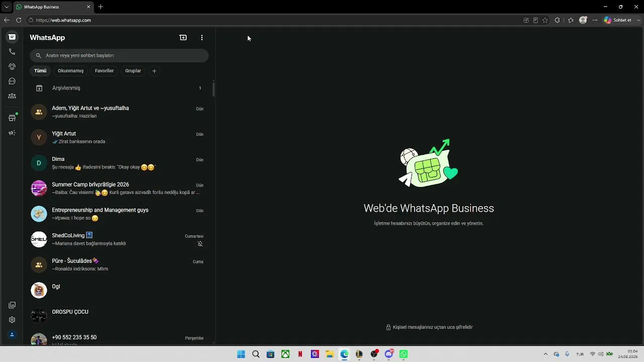Open the Channels icon in the sidebar

coord(12,81)
